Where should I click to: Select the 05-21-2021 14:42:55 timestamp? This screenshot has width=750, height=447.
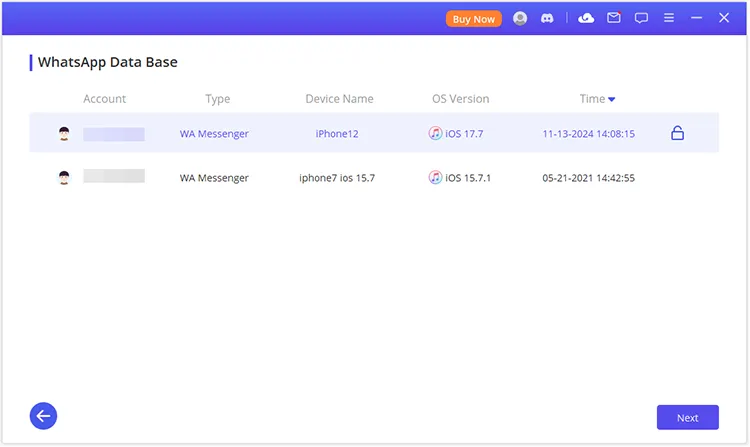coord(588,178)
